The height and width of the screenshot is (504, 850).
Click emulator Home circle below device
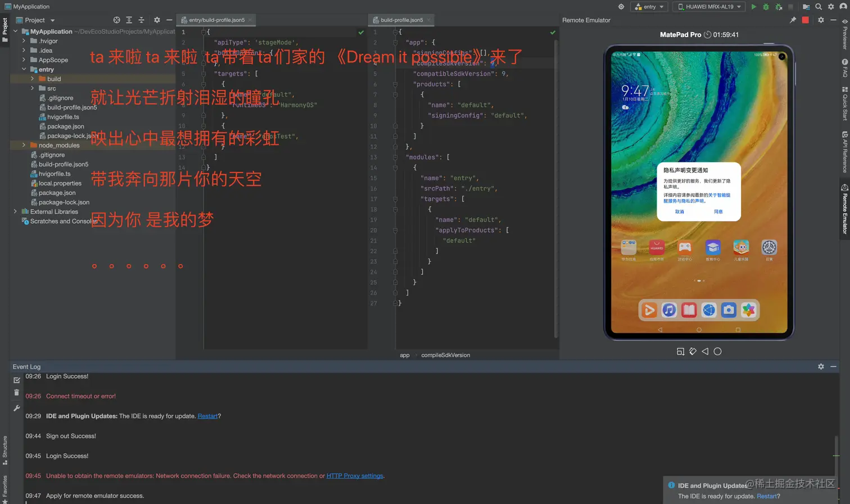717,352
